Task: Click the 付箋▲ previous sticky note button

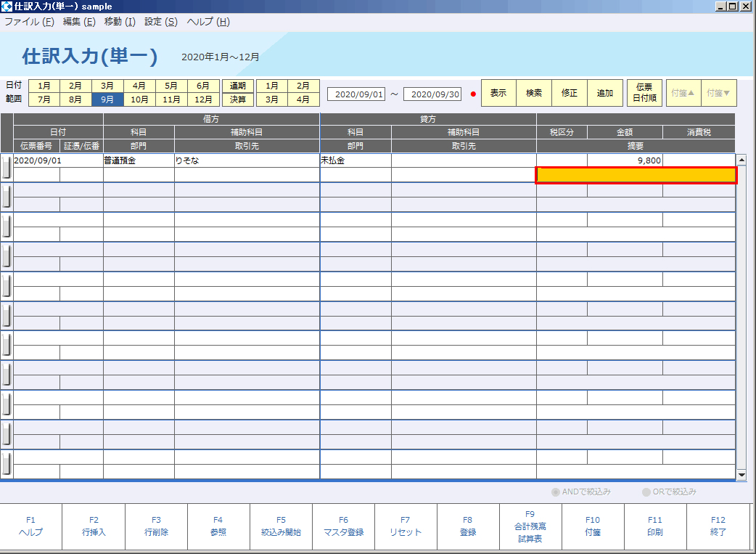Action: click(x=683, y=93)
